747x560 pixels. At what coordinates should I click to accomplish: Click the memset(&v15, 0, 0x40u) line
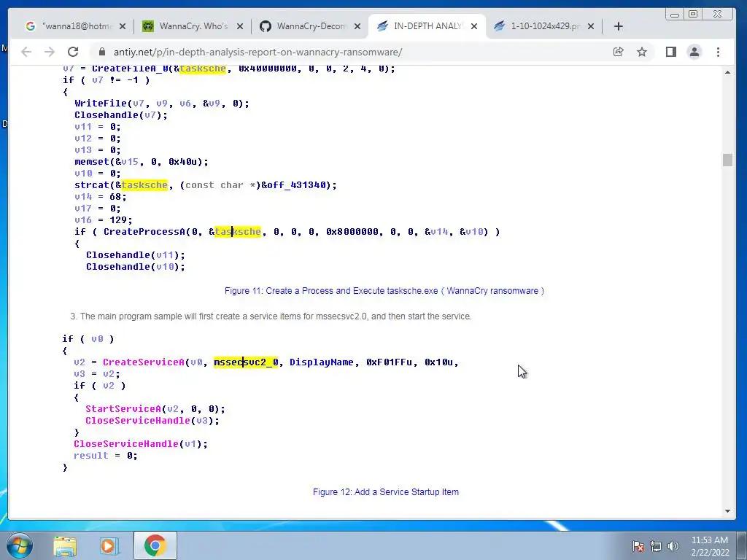pyautogui.click(x=142, y=162)
